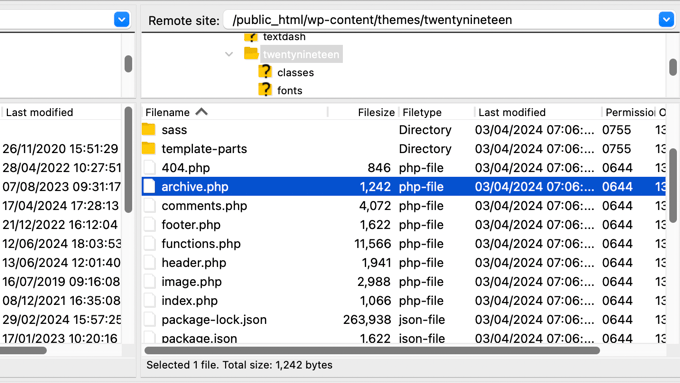
Task: Sort remote files by Last modified header
Action: pyautogui.click(x=512, y=112)
